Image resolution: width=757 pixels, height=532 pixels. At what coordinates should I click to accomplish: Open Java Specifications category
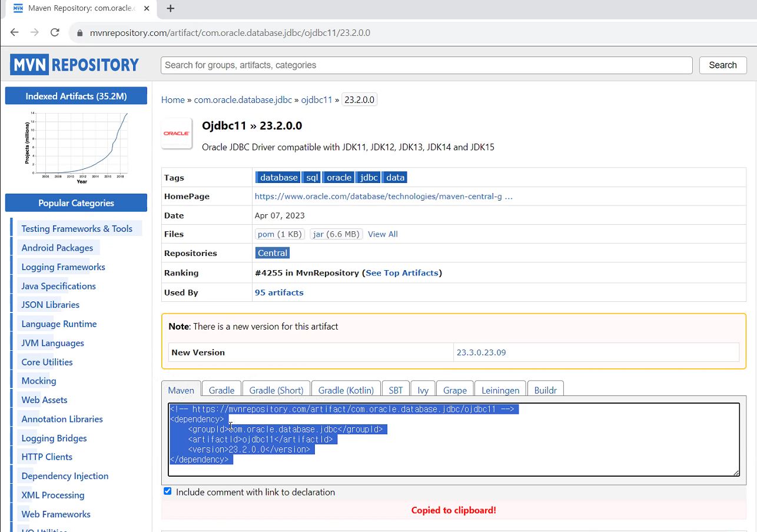(x=59, y=286)
